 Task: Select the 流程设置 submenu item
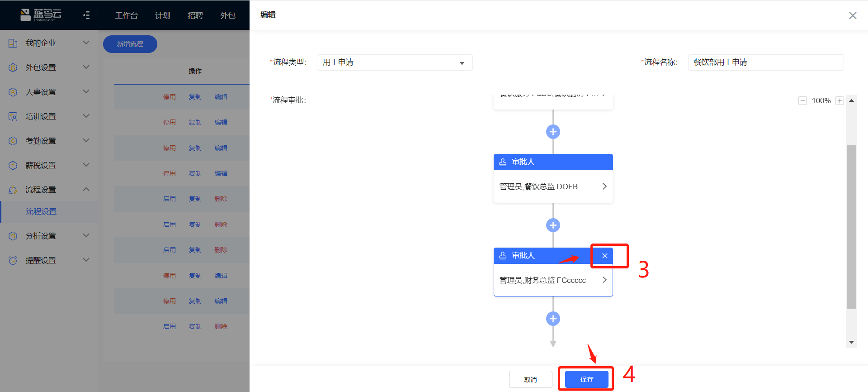coord(49,211)
